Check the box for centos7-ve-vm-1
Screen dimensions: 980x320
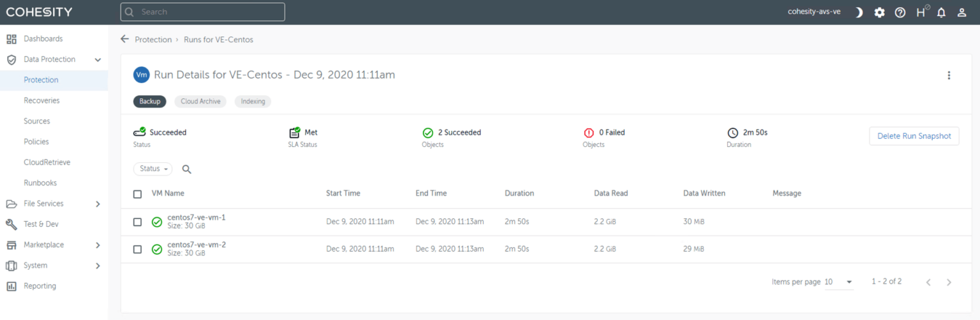click(138, 222)
